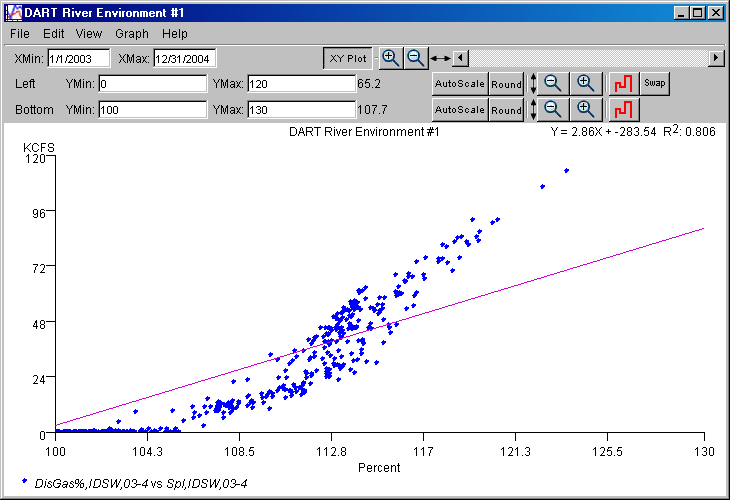Screen dimensions: 730x500
Task: Round the Left axis limits
Action: pyautogui.click(x=506, y=83)
